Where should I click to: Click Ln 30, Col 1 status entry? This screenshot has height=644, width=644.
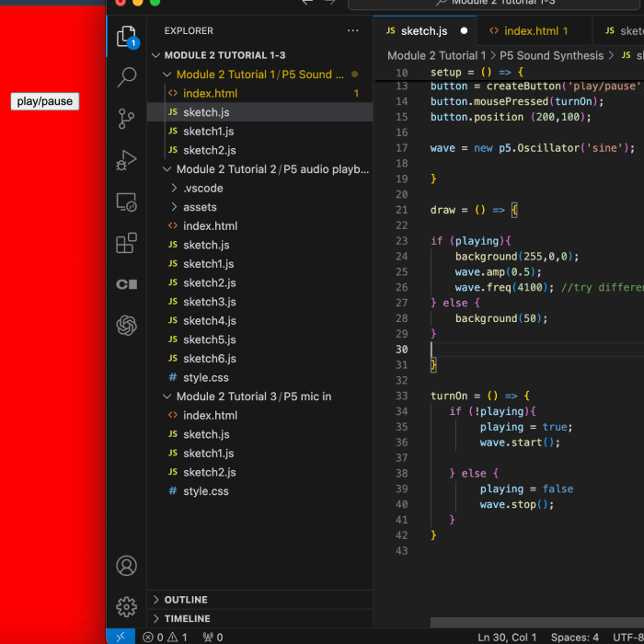tap(507, 637)
